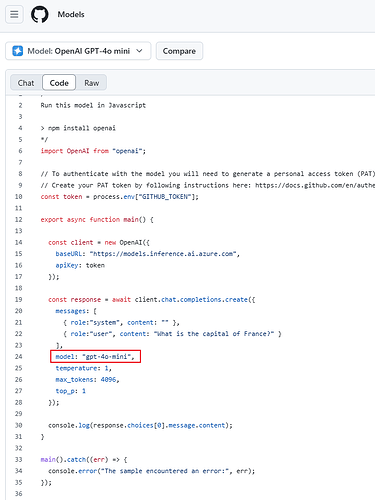Click the export async function main line

[x=97, y=220]
